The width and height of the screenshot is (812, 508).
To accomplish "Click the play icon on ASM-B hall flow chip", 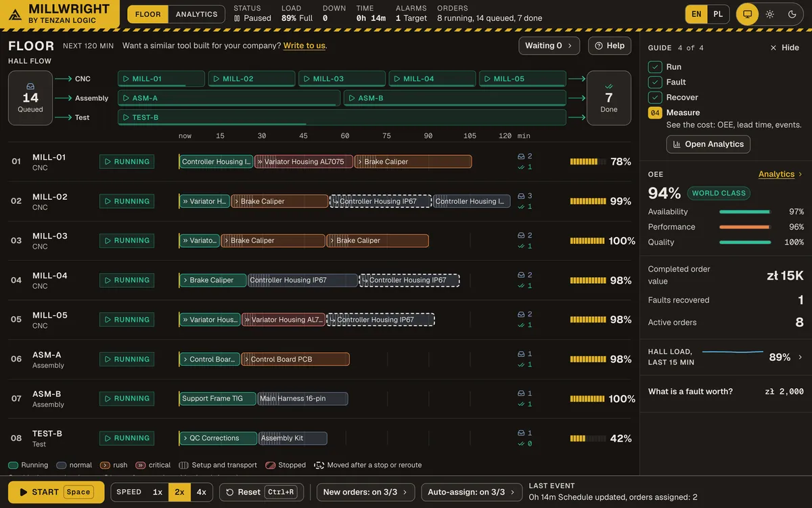I will click(x=352, y=98).
